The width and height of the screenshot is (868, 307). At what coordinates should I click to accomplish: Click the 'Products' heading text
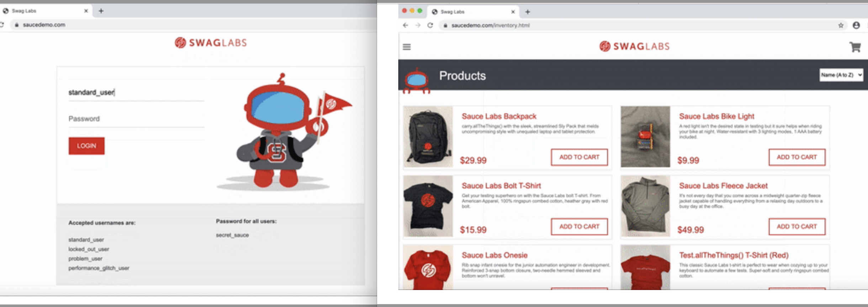pyautogui.click(x=462, y=76)
